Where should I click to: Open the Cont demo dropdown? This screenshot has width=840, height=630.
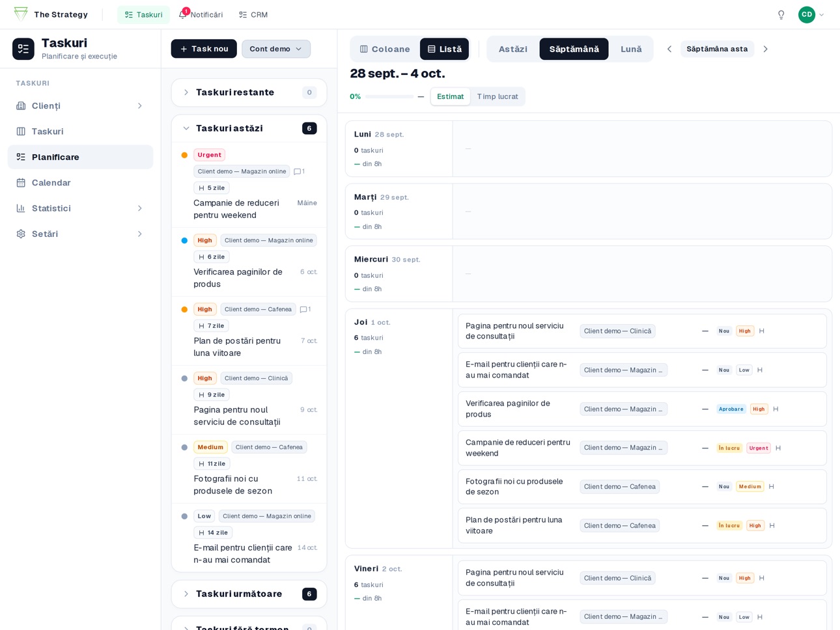(x=276, y=49)
